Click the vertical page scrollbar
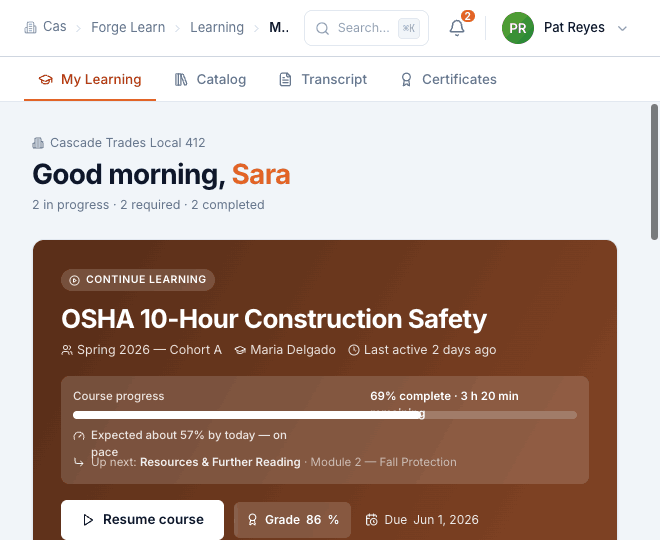Viewport: 660px width, 540px height. tap(655, 172)
